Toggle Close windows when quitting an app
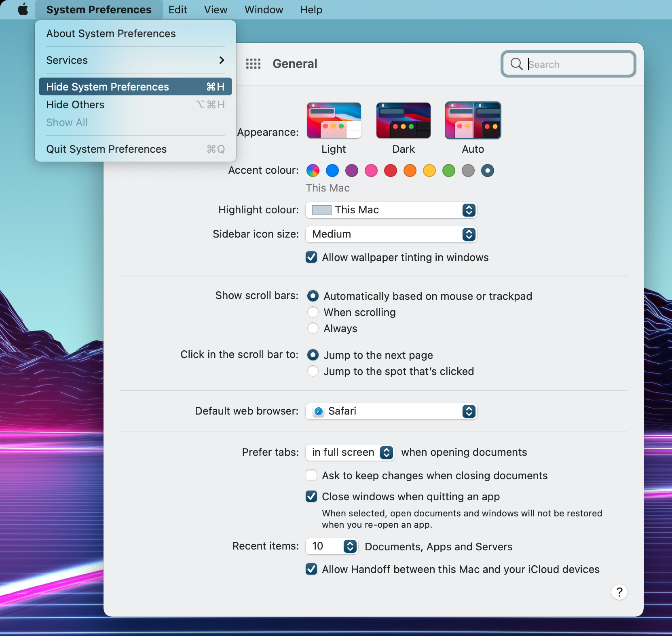Screen dimensions: 672x636 pos(311,496)
